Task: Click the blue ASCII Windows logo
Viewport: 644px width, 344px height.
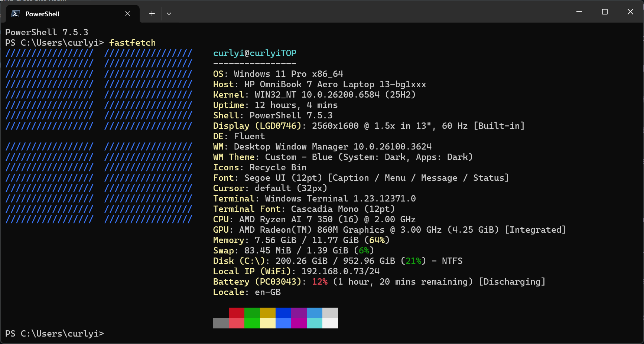Action: pyautogui.click(x=99, y=136)
